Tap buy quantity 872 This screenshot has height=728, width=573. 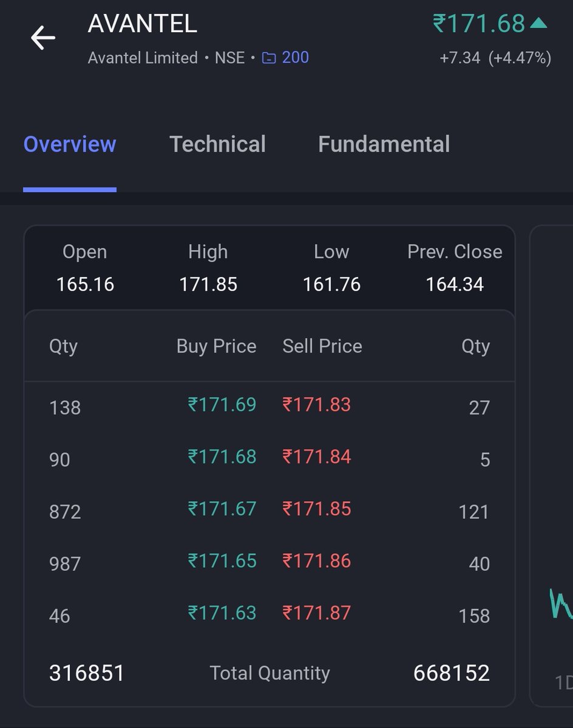coord(65,512)
